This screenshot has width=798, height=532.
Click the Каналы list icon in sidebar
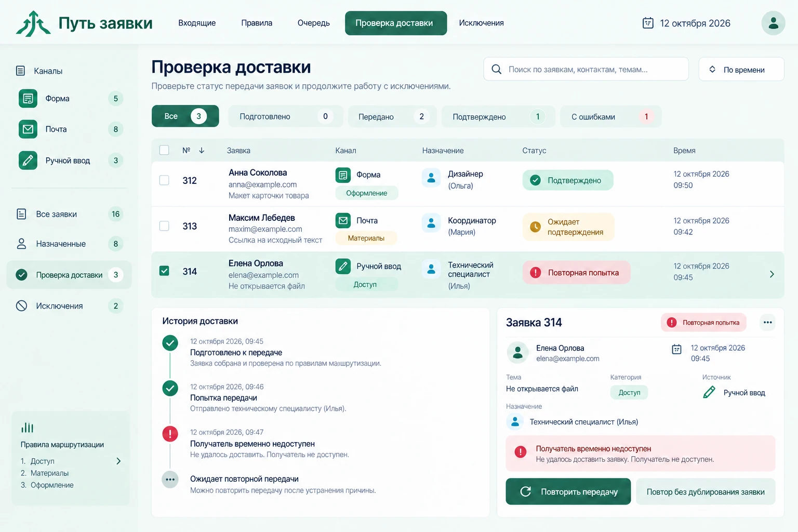(20, 71)
